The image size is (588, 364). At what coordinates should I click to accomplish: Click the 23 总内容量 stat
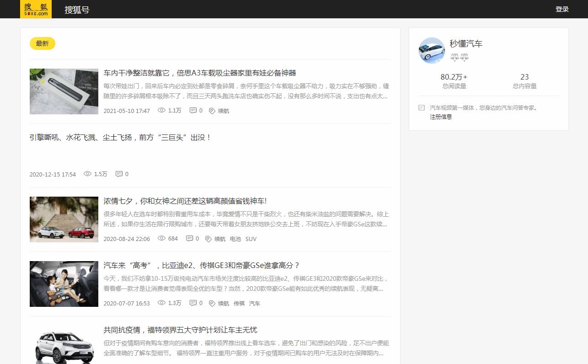click(524, 81)
